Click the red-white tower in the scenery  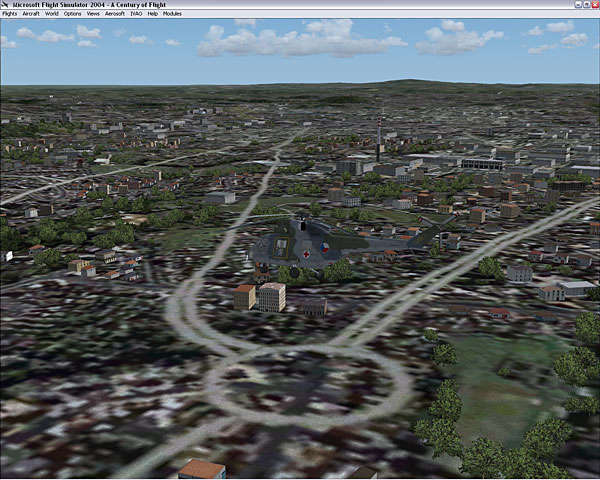[379, 138]
